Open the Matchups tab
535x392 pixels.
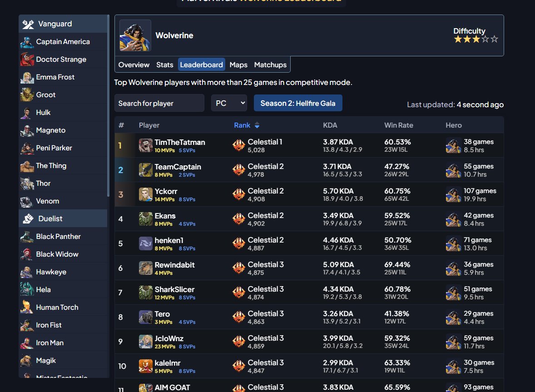pos(270,65)
